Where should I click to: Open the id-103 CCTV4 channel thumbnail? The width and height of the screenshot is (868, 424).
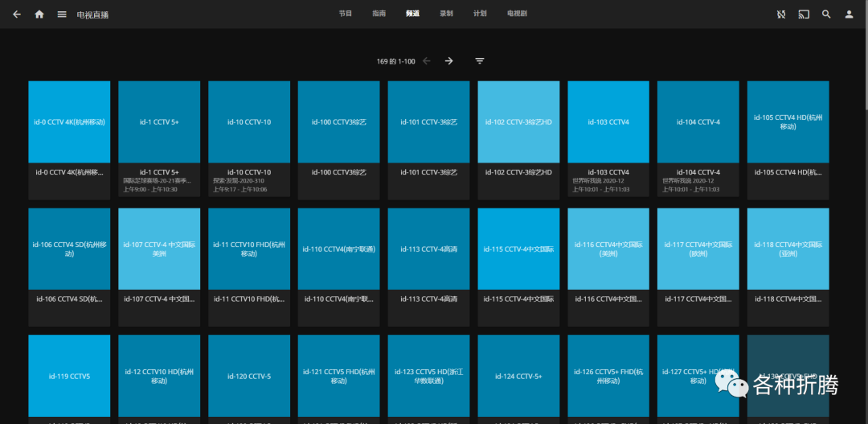[608, 122]
